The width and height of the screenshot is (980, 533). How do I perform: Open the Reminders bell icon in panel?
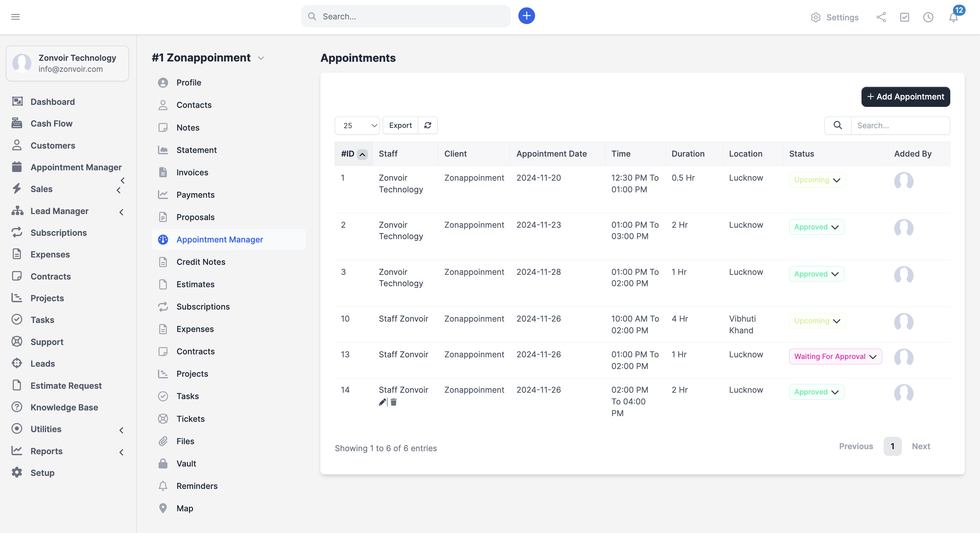click(x=163, y=486)
